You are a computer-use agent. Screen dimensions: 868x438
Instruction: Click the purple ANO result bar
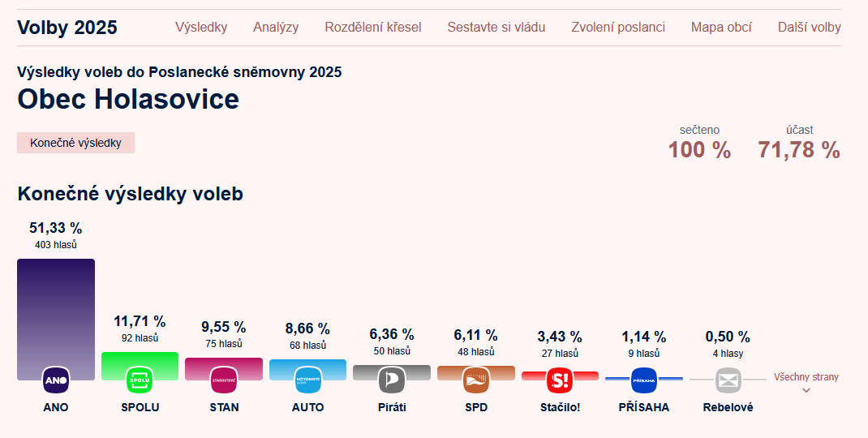coord(56,320)
